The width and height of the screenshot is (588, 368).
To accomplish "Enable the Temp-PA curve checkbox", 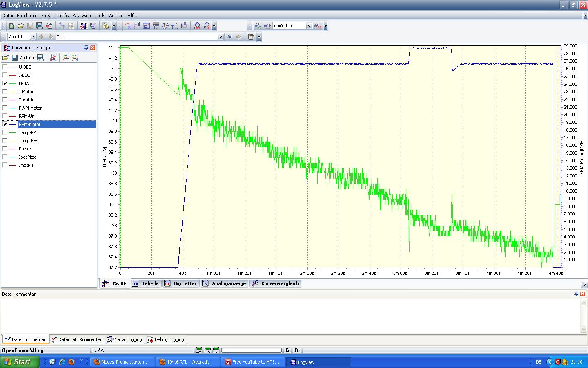I will click(x=5, y=132).
